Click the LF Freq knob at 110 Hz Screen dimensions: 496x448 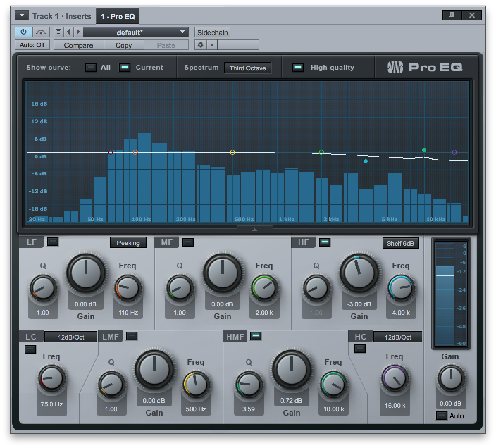coord(128,288)
